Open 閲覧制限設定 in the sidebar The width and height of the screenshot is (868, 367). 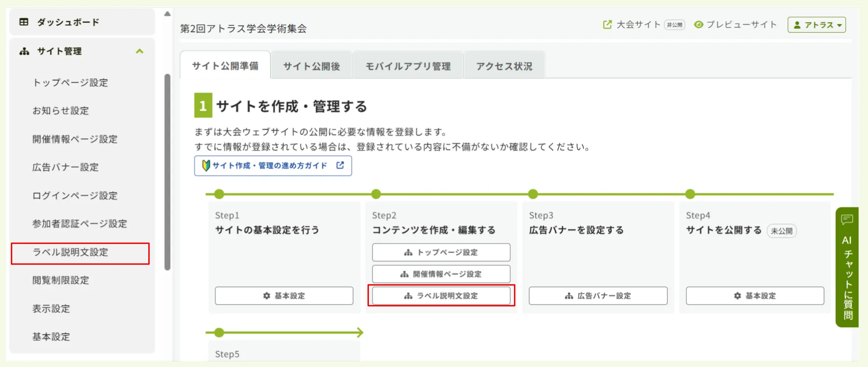coord(61,280)
